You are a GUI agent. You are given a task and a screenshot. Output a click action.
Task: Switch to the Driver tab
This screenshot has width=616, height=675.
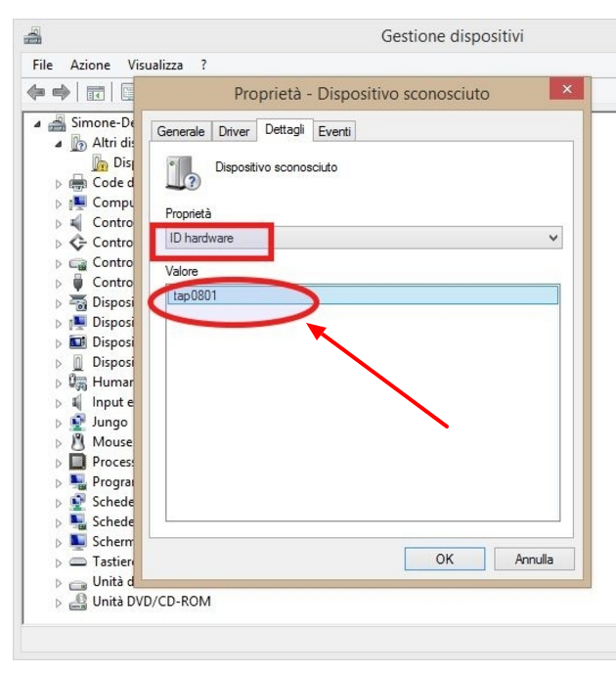tap(234, 131)
